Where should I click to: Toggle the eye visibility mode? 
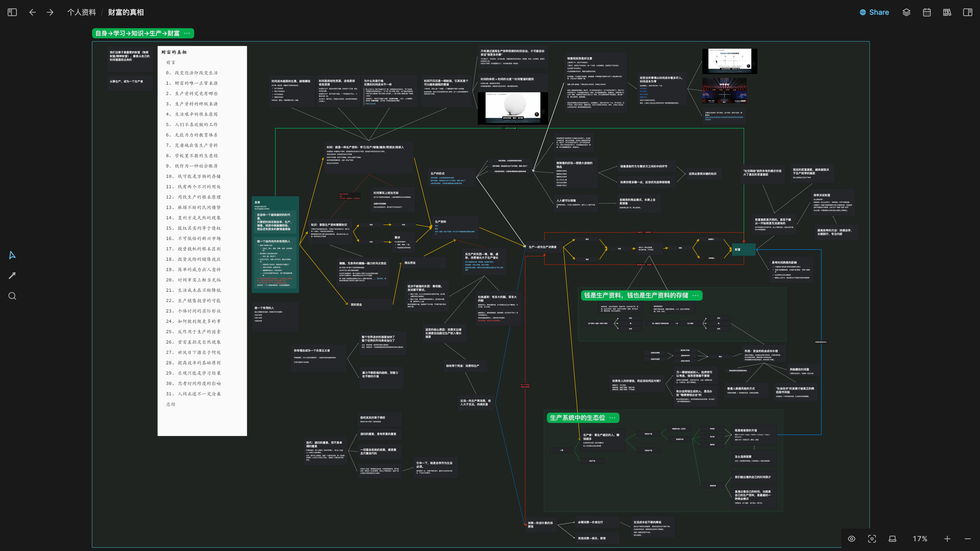tap(851, 539)
